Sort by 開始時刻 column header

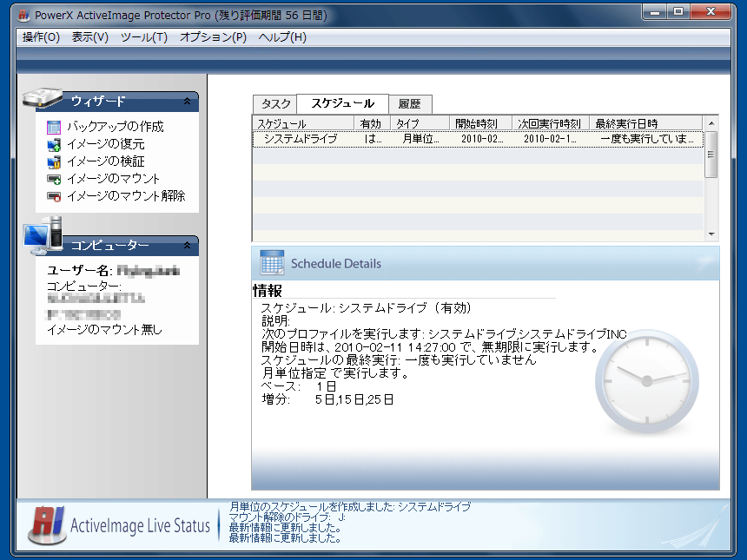coord(480,124)
